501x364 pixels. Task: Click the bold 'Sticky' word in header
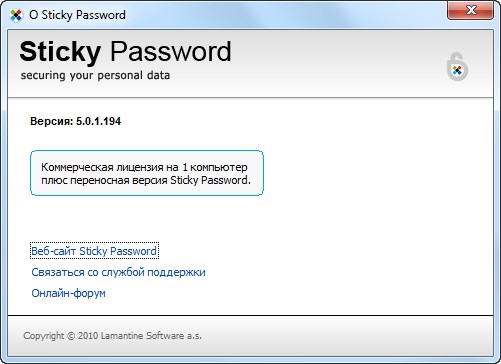(x=60, y=52)
